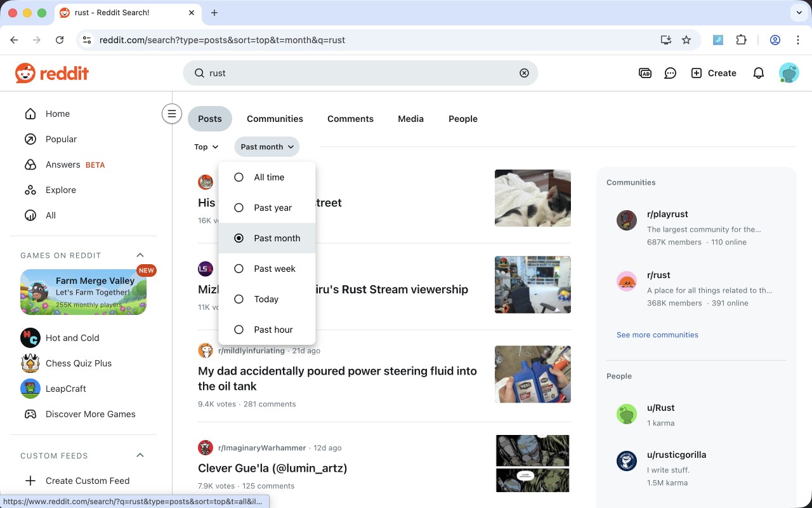Screen dimensions: 812x508
Task: Click the Reddit search input field
Action: [360, 73]
